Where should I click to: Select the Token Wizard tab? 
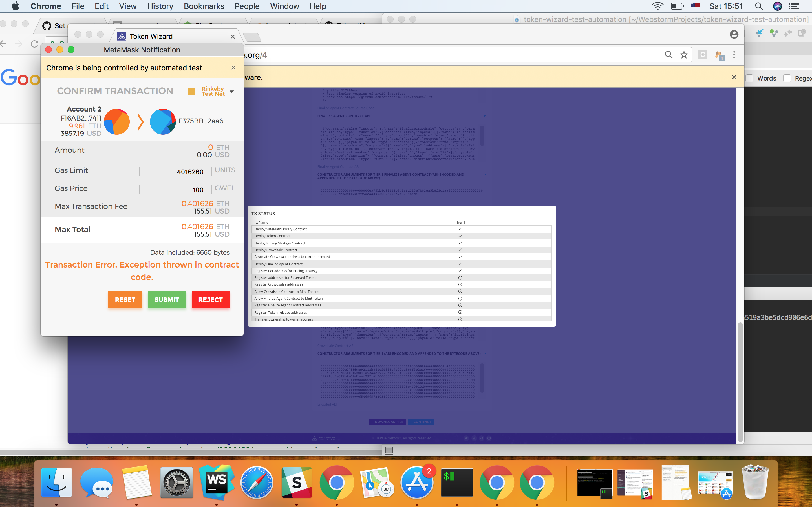[x=151, y=36]
